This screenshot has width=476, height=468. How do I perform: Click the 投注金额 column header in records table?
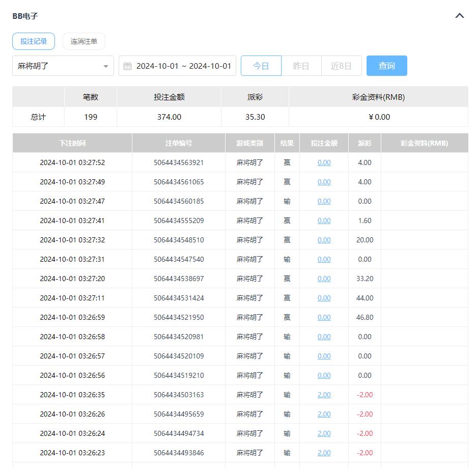coord(324,143)
